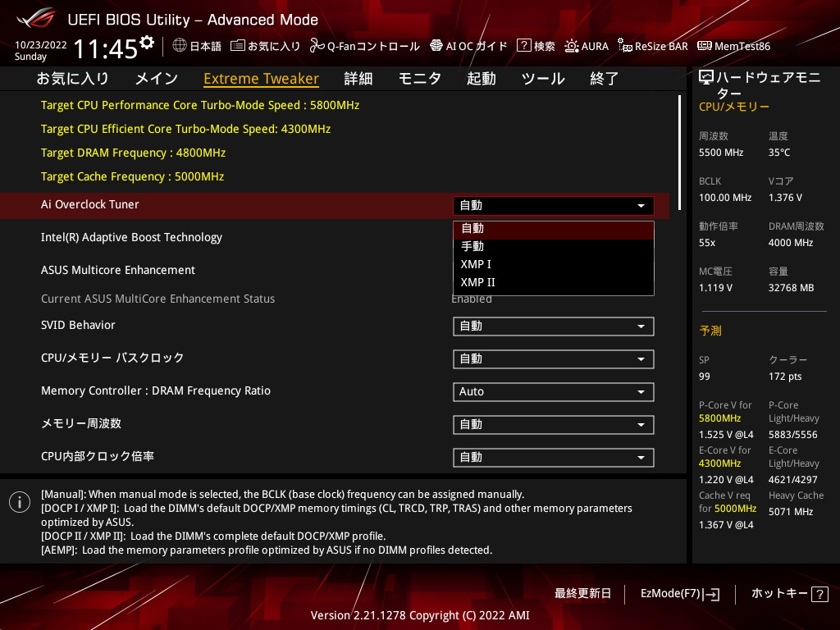Click 最終更新日 button
The width and height of the screenshot is (840, 630).
[583, 594]
